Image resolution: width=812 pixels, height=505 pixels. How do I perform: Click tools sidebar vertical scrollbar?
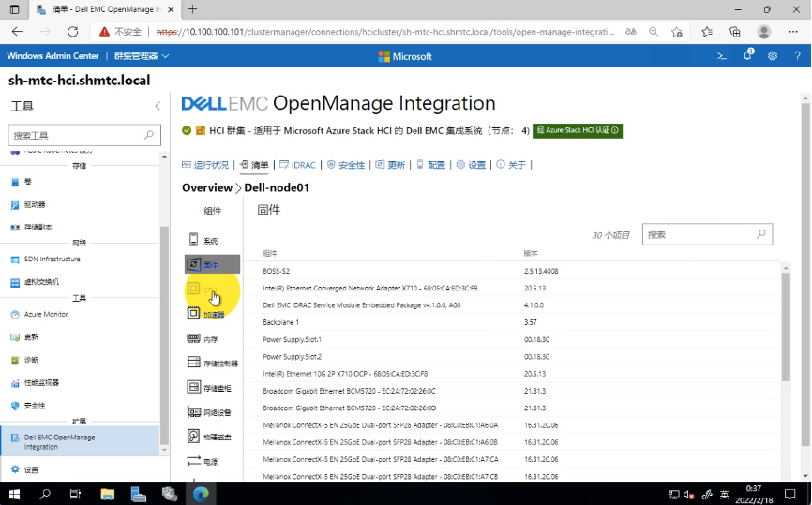165,334
